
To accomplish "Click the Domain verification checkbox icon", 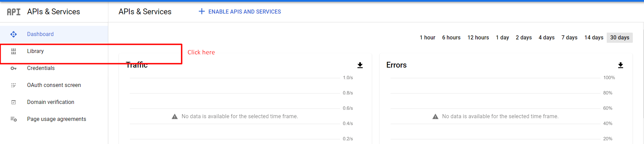I will coord(14,102).
